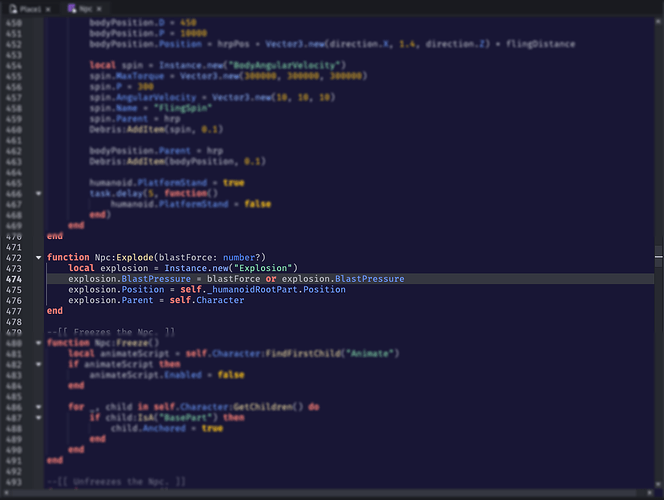Click line number 474 in the gutter
The image size is (664, 500).
[x=14, y=279]
